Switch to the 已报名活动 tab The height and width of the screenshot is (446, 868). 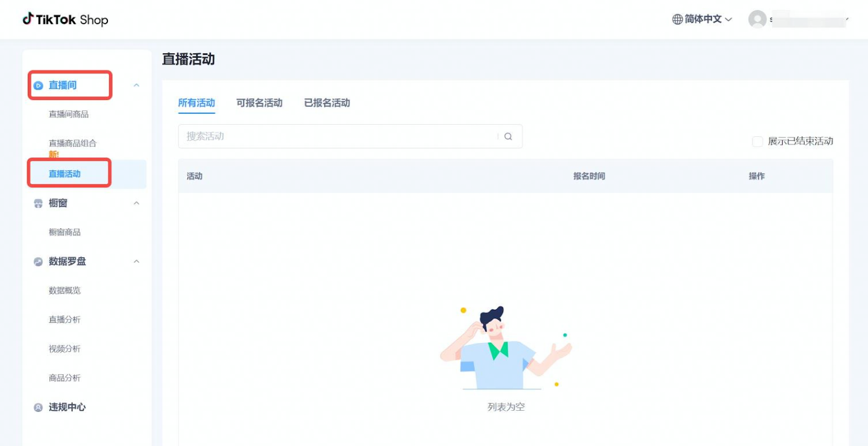327,103
